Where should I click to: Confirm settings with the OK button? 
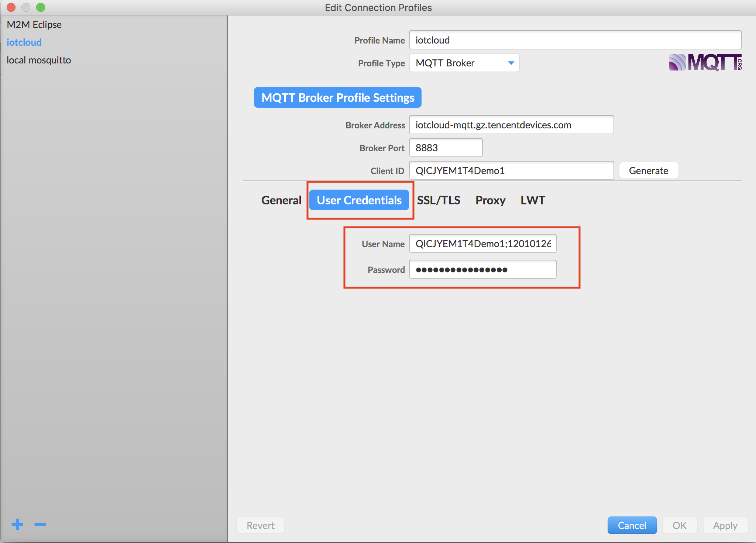[679, 525]
